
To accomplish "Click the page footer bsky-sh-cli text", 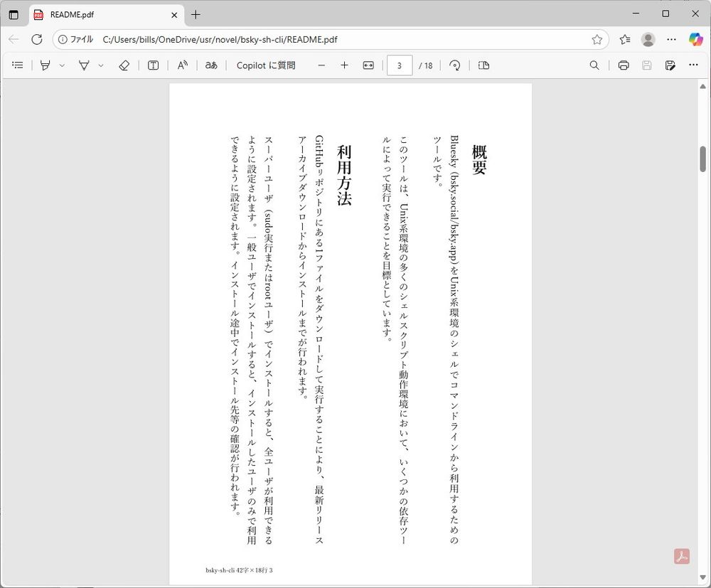I will click(239, 570).
